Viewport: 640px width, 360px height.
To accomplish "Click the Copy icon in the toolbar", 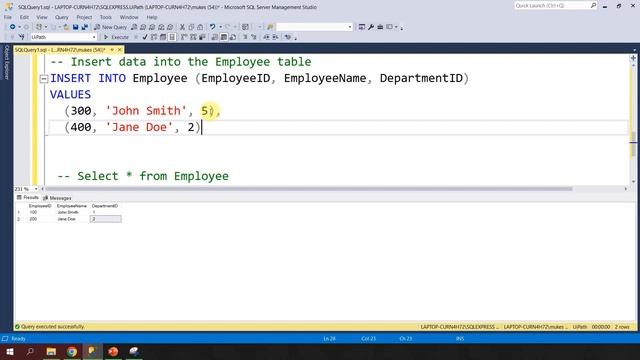I will [191, 27].
